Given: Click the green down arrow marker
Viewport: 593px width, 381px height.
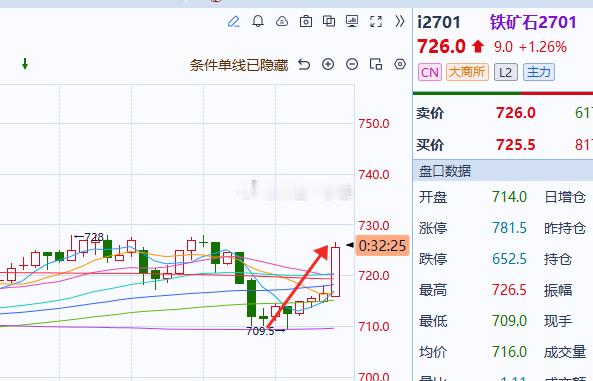Looking at the screenshot, I should point(25,64).
